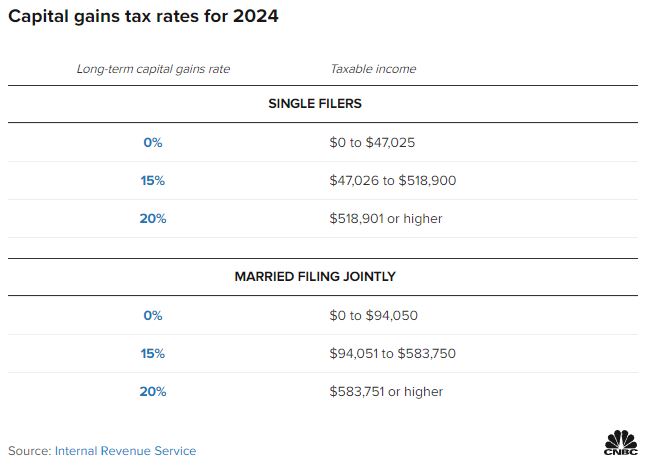
Task: Click the CNBC peacock logo
Action: 621,443
